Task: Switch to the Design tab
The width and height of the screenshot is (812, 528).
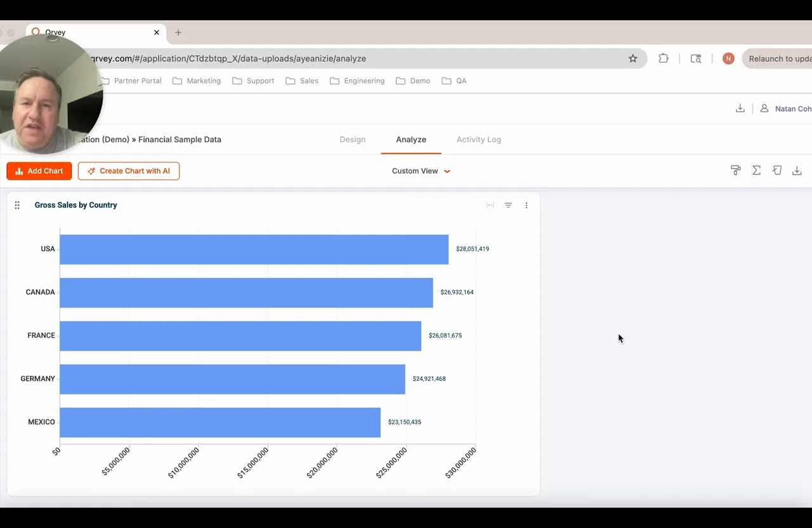Action: [353, 139]
